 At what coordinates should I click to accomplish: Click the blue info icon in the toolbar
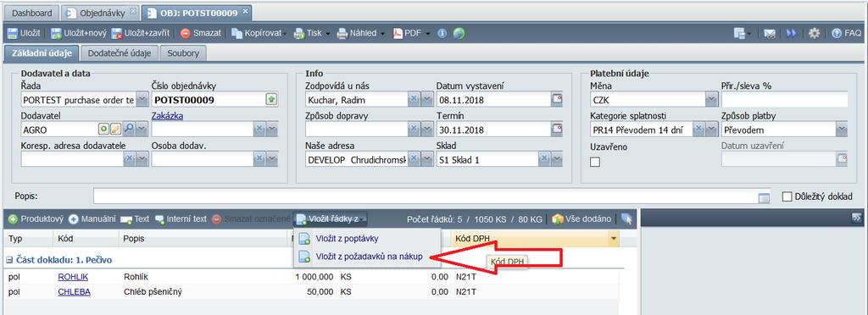click(x=442, y=33)
